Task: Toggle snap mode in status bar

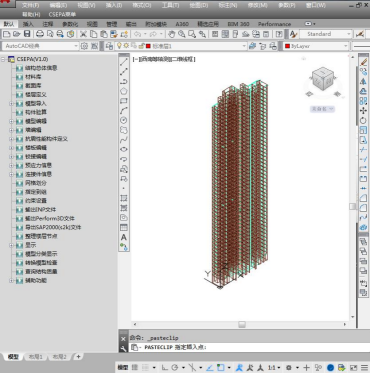Action: 145,367
